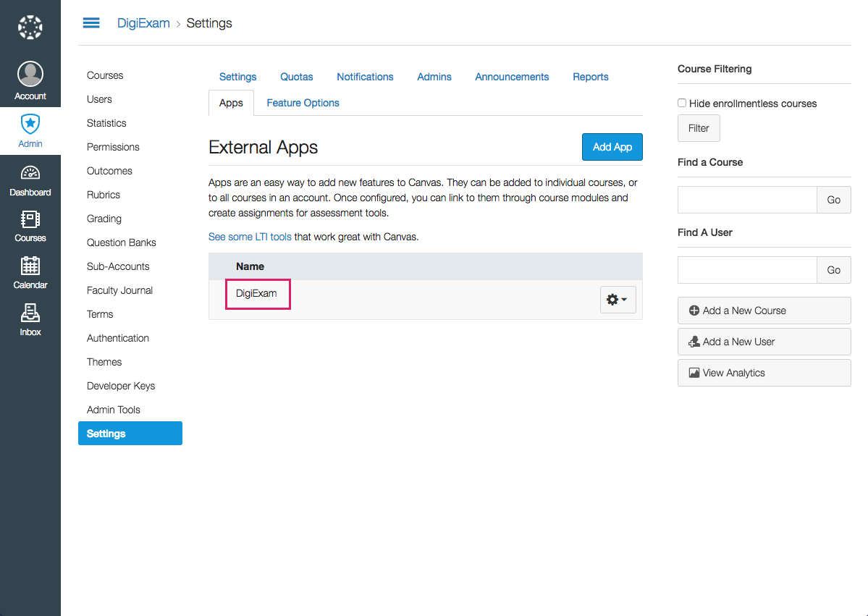The image size is (868, 616).
Task: Focus the Find a Course input
Action: 747,200
